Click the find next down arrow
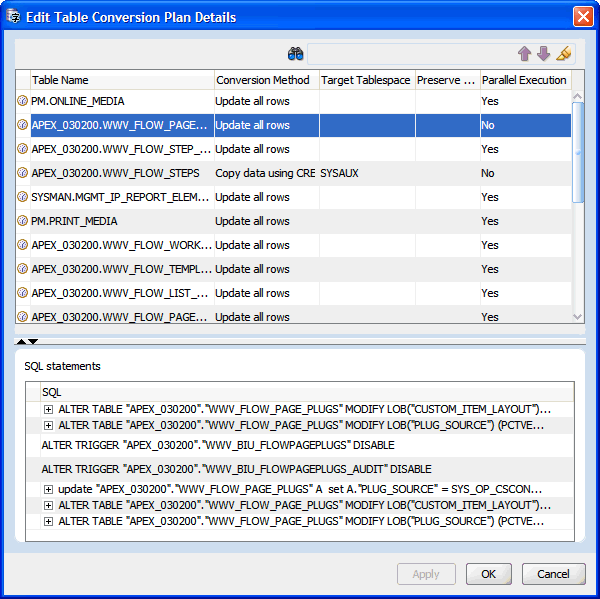The image size is (600, 599). pos(543,54)
